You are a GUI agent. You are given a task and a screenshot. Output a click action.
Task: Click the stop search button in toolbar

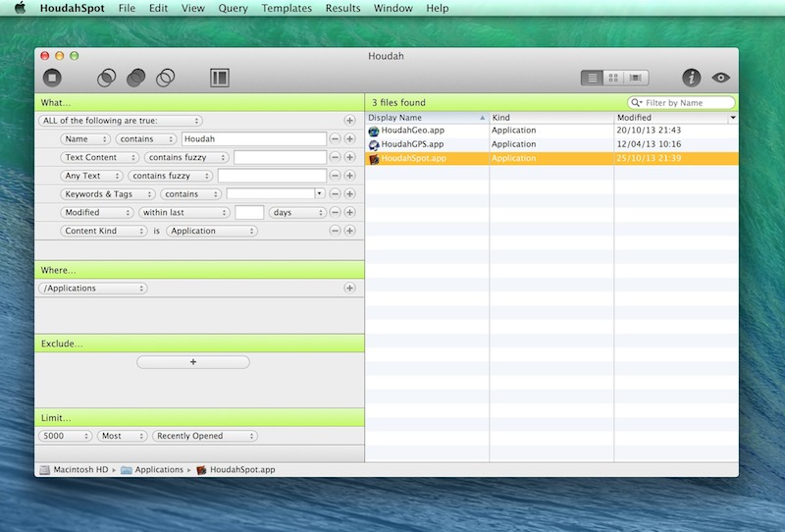52,78
